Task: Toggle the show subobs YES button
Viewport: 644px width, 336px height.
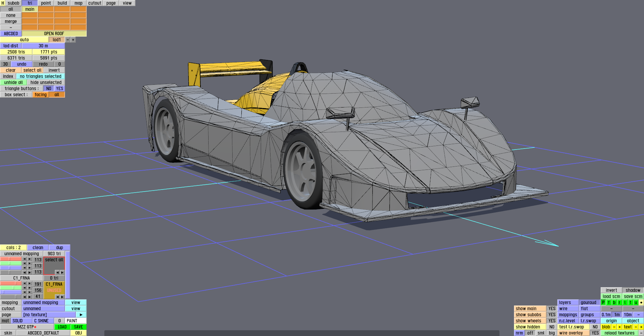Action: [552, 315]
